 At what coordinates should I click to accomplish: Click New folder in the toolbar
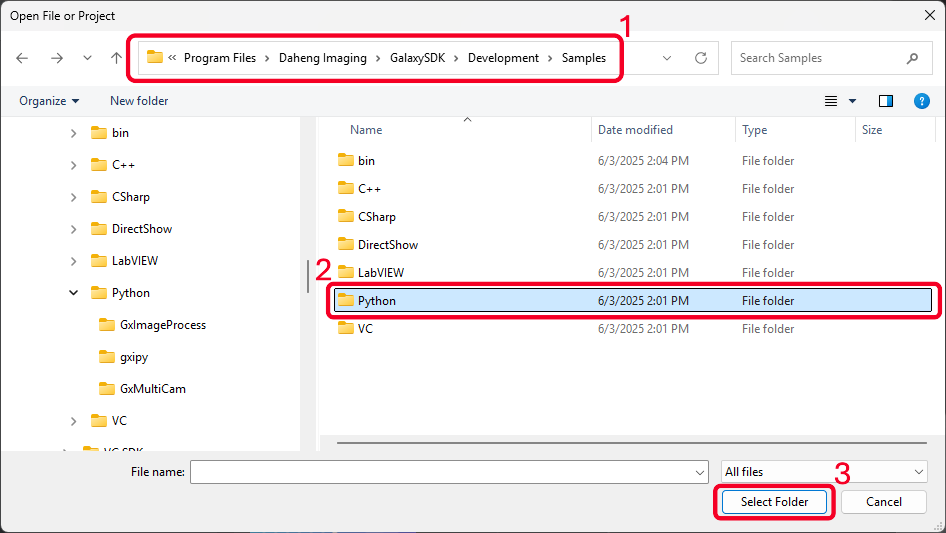point(139,101)
